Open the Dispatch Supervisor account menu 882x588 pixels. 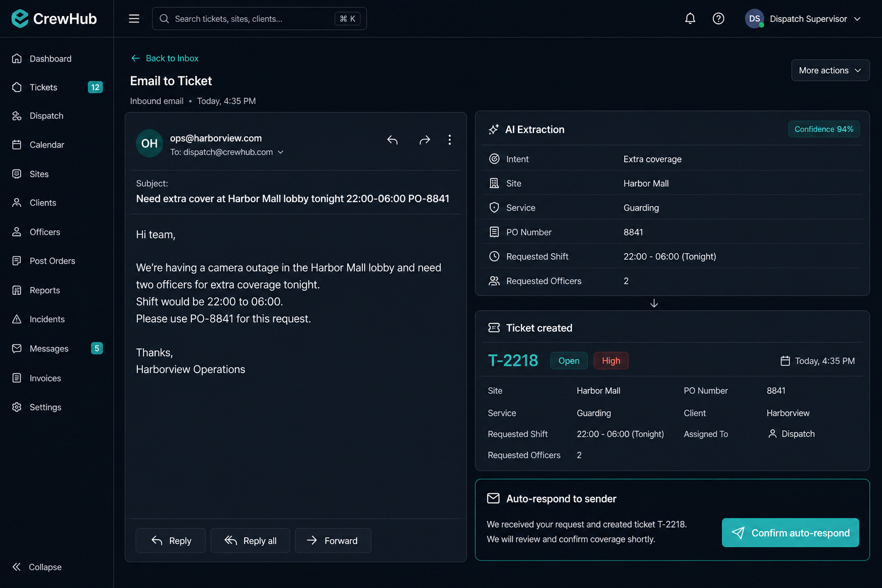point(804,18)
